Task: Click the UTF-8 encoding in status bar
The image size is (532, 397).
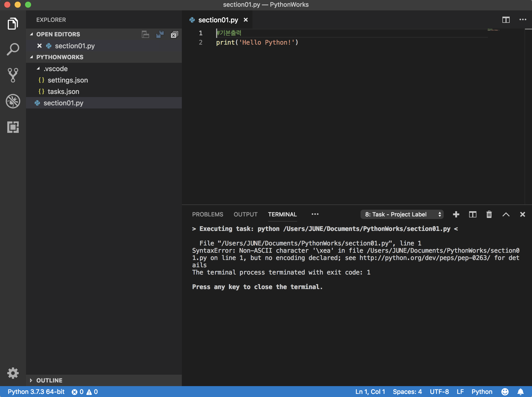Action: [439, 392]
